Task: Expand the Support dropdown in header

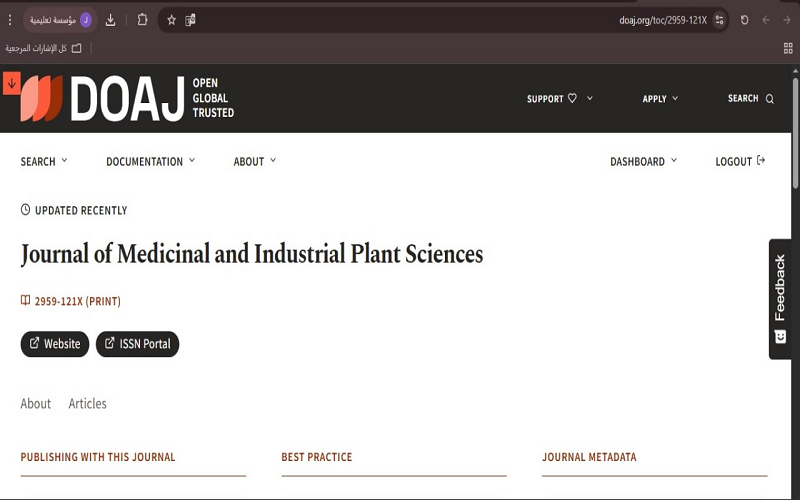Action: coord(559,99)
